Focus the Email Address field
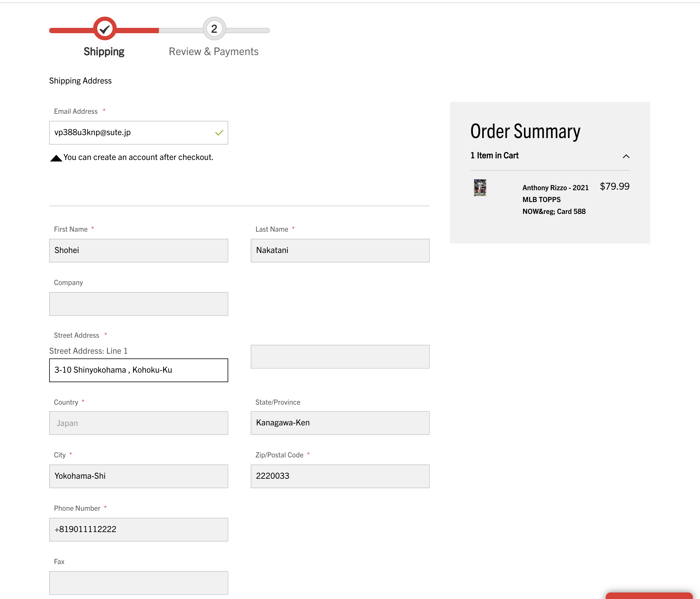This screenshot has height=599, width=700. (x=132, y=133)
